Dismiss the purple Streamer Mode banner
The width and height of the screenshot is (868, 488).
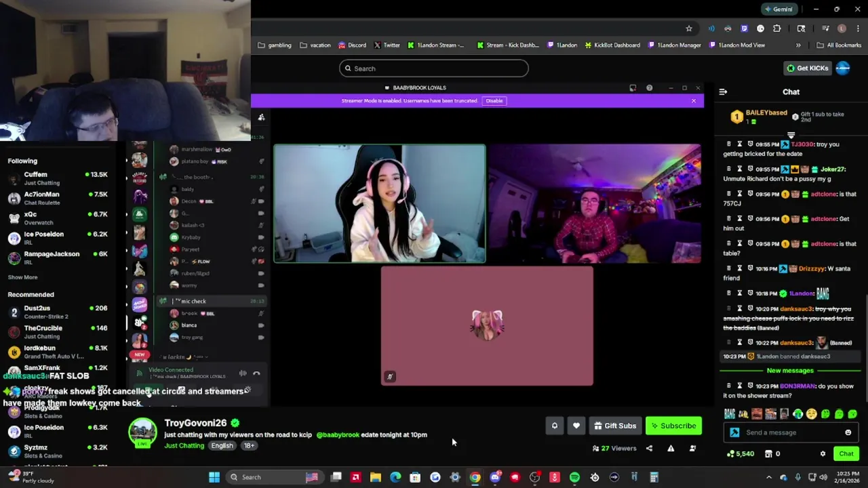coord(693,100)
